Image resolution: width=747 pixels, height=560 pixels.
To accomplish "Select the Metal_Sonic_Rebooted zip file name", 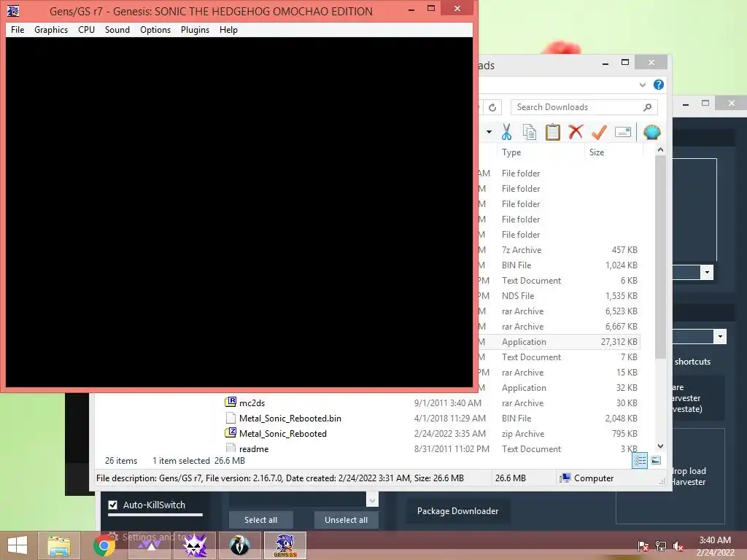I will (283, 433).
